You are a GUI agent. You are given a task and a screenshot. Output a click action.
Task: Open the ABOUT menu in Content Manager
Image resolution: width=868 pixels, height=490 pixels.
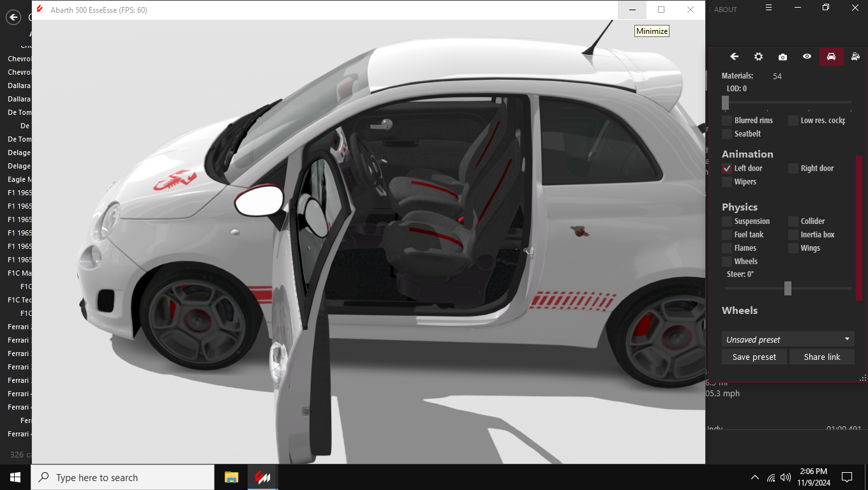tap(725, 10)
